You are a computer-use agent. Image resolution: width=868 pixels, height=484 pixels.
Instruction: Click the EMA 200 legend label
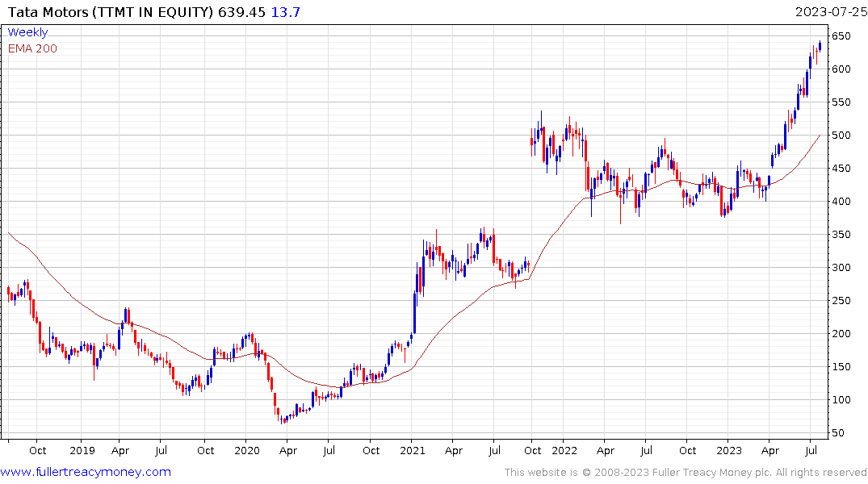[x=32, y=48]
